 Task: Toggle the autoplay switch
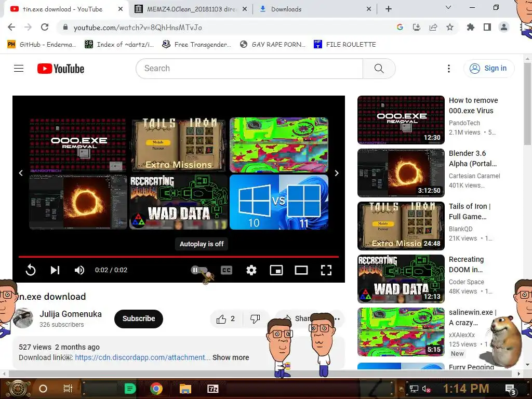pos(199,270)
